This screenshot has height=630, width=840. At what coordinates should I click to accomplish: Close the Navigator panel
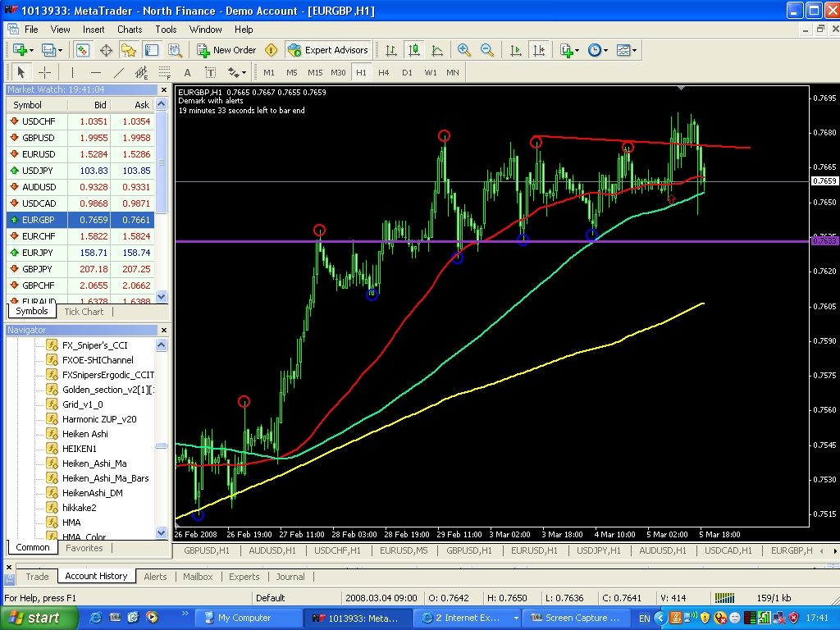point(164,330)
